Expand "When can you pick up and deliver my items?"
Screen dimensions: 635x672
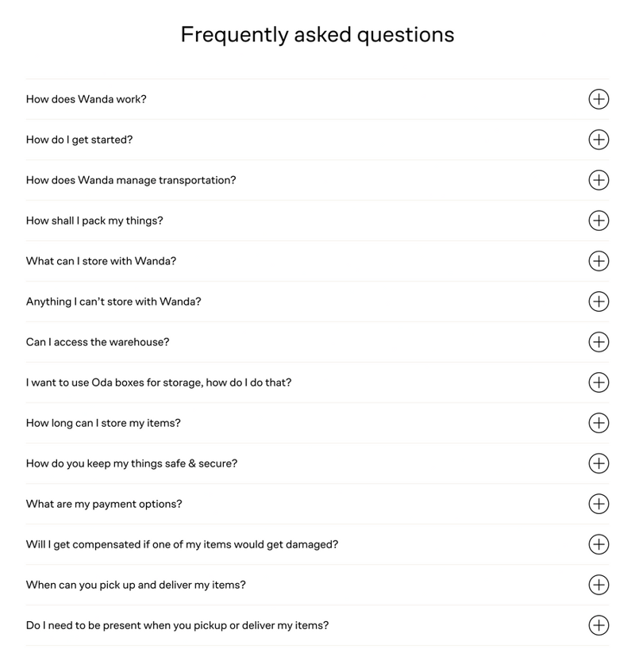598,585
